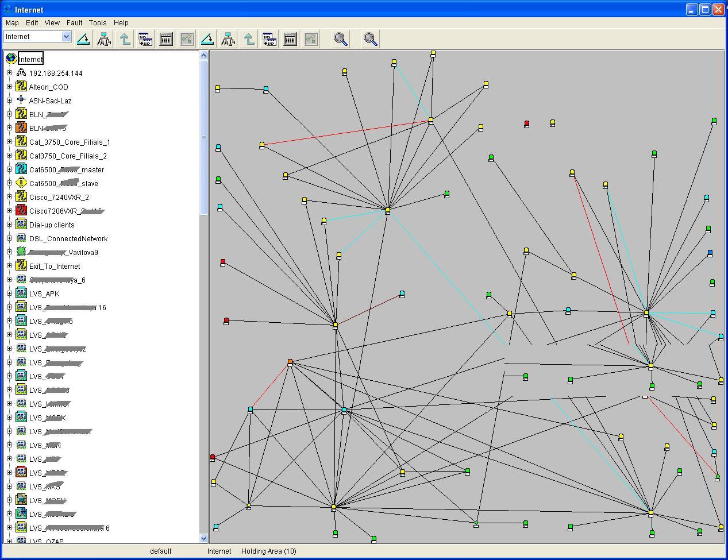Click the tree panel scroll-down arrow
The width and height of the screenshot is (728, 560).
click(203, 538)
